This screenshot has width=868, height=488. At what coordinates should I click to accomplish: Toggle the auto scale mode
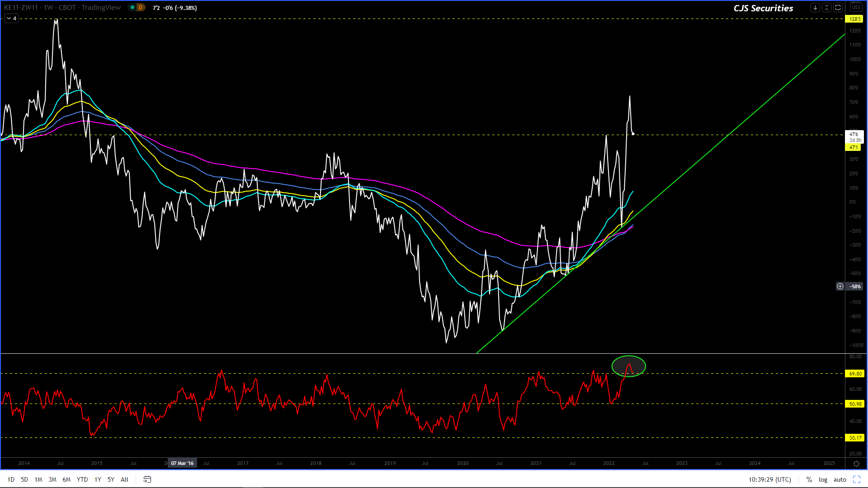point(840,479)
